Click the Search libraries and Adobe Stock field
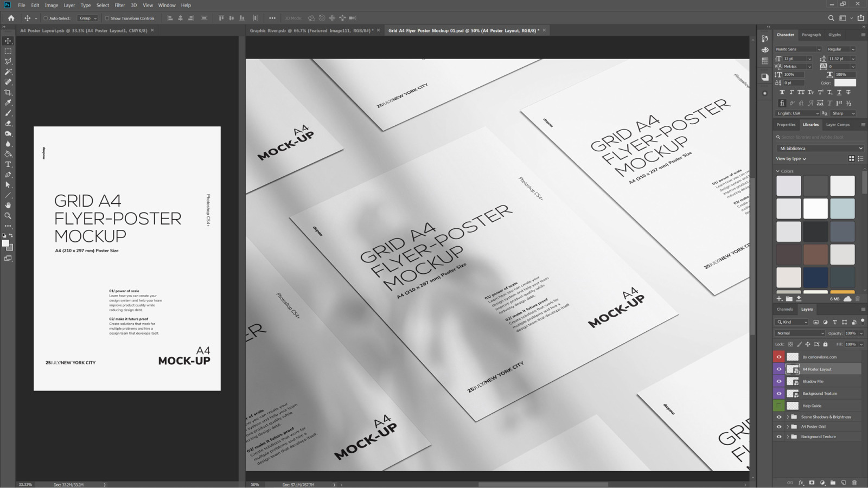 pos(819,137)
